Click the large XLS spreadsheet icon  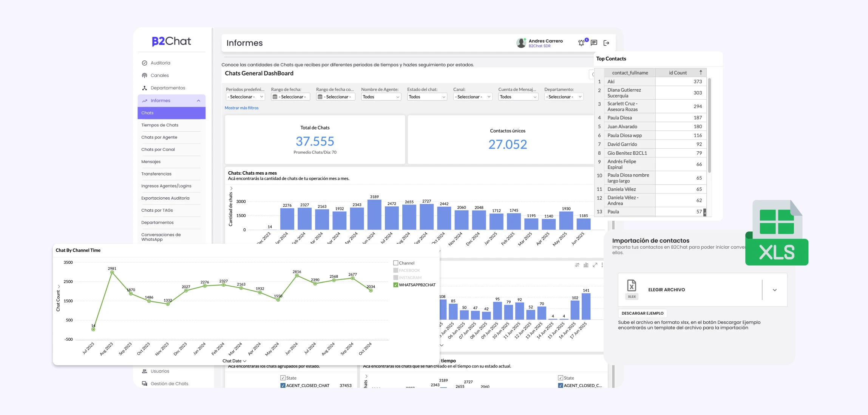pyautogui.click(x=777, y=233)
